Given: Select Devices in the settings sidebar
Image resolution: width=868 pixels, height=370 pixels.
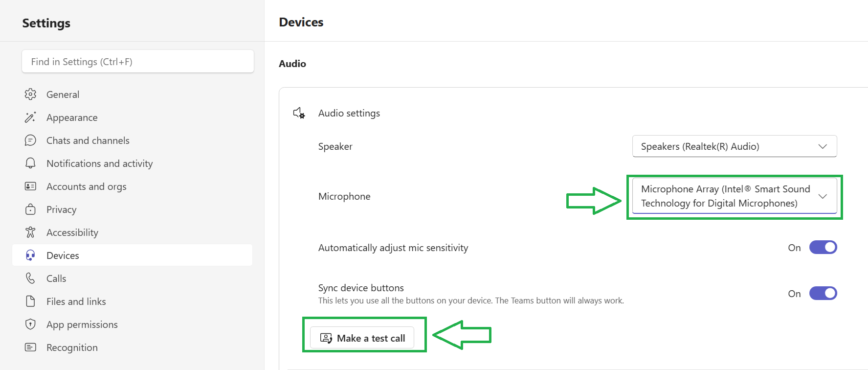Looking at the screenshot, I should coord(132,255).
